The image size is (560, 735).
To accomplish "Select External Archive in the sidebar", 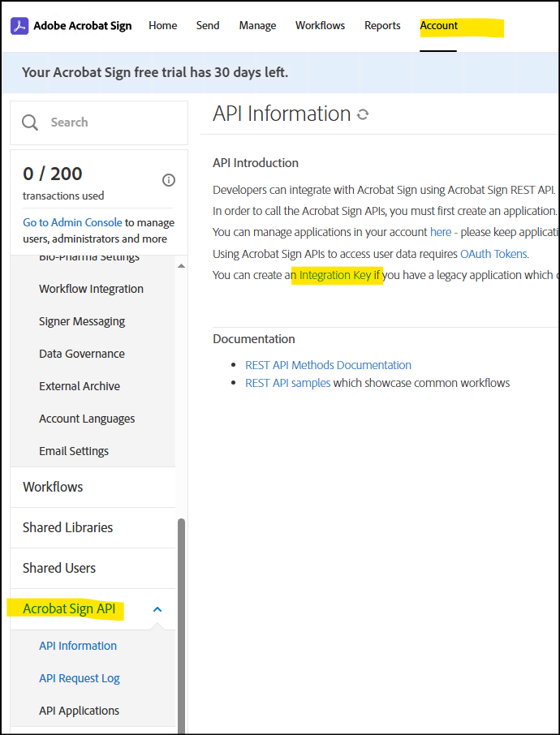I will coord(80,386).
